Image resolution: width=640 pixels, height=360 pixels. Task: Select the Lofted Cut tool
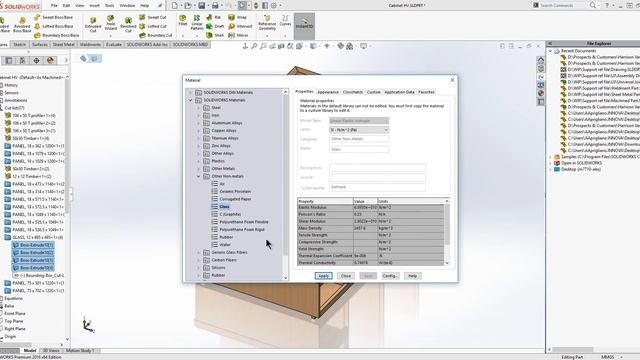[153, 26]
